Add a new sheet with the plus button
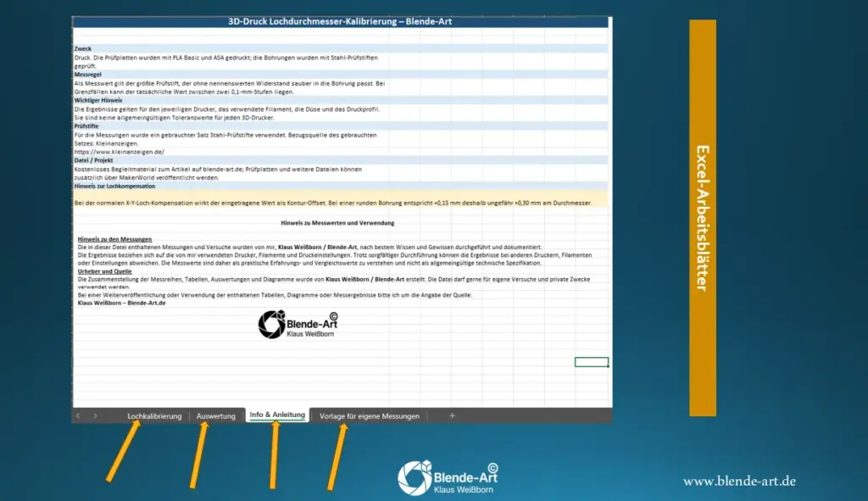868x501 pixels. [452, 415]
